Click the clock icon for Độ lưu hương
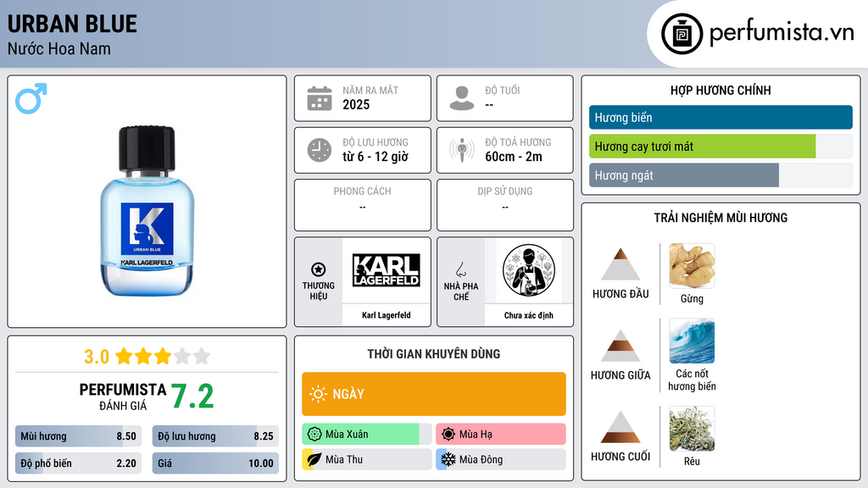 coord(320,150)
